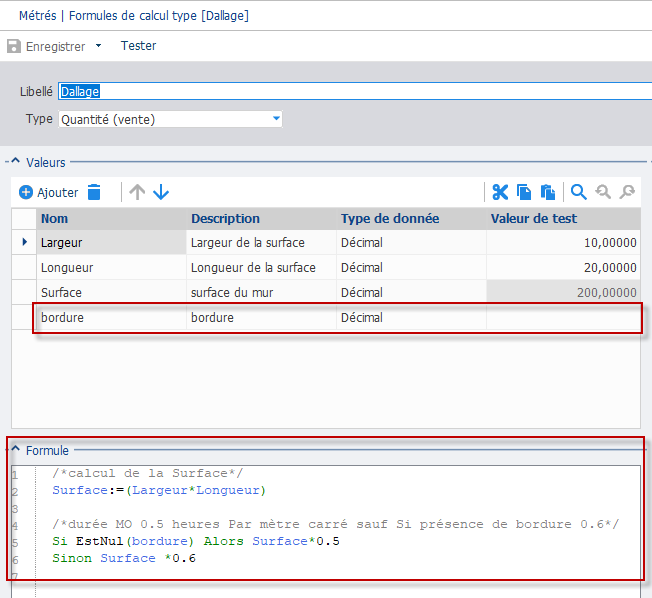
Task: Move row up with the up arrow
Action: click(137, 192)
